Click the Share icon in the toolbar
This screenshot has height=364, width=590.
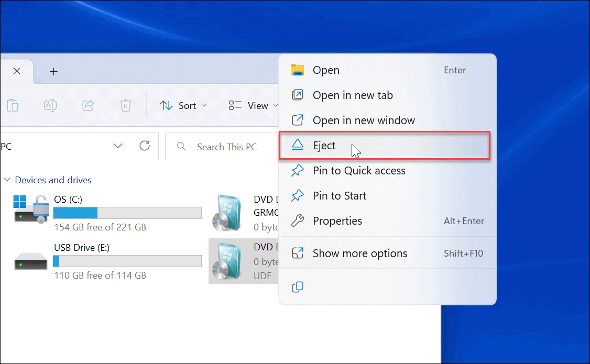point(88,105)
